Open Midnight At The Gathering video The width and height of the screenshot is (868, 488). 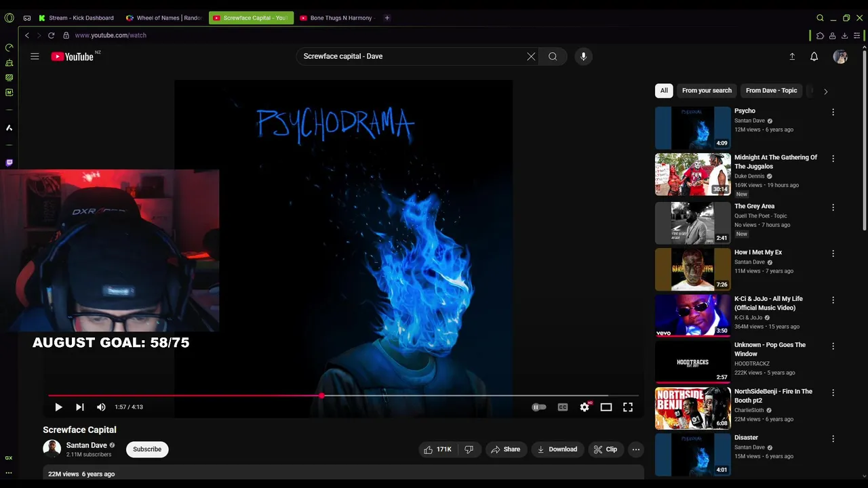tap(692, 174)
